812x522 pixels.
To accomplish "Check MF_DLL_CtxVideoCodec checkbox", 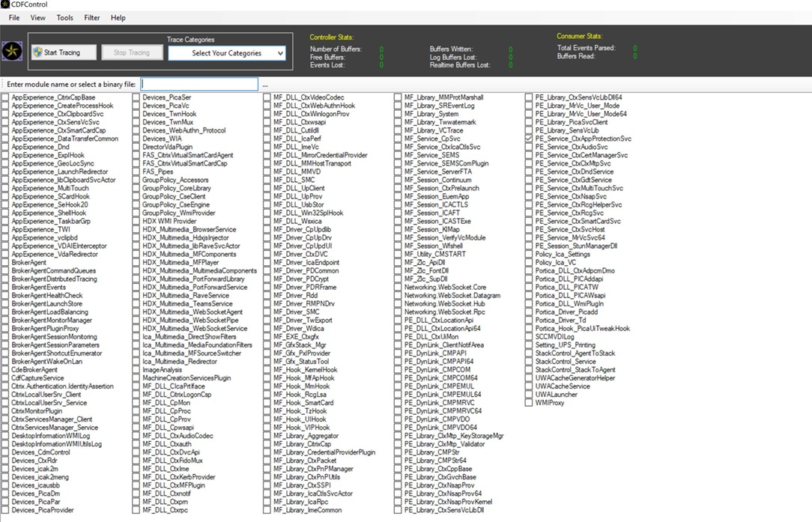I will click(x=267, y=97).
